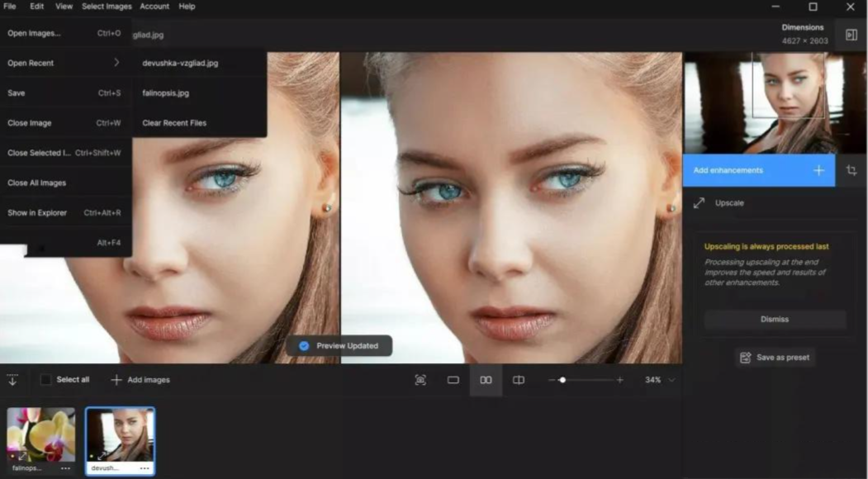Viewport: 868px width, 479px height.
Task: Click the minus icon to zoom out
Action: click(x=552, y=380)
